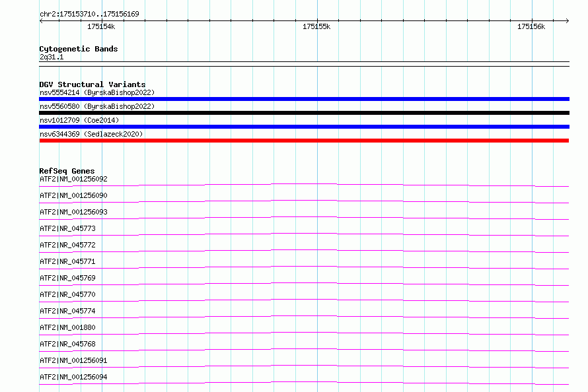Select the magenta intron line of NM_001256092
The height and width of the screenshot is (392, 588).
(304, 185)
